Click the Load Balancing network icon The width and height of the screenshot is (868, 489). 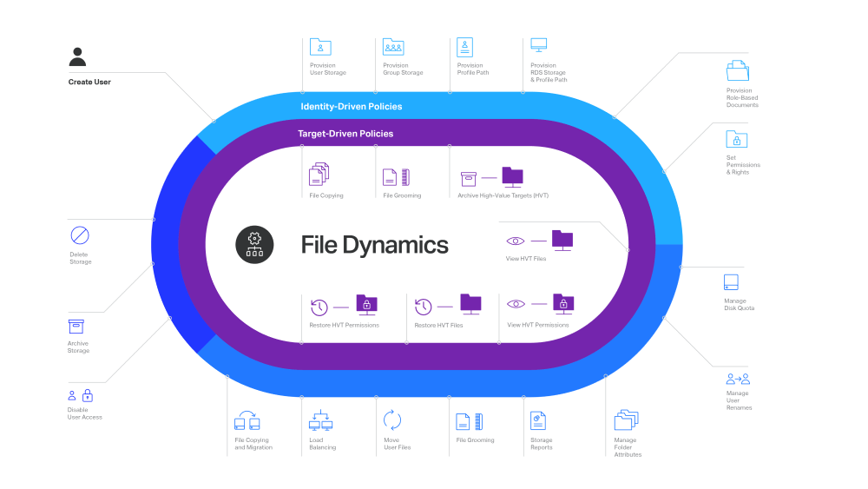coord(320,421)
